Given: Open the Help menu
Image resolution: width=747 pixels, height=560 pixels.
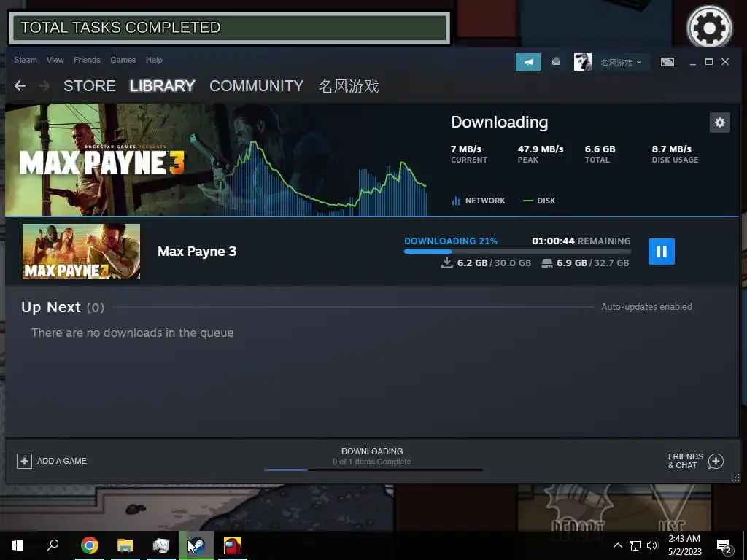Looking at the screenshot, I should coord(154,60).
